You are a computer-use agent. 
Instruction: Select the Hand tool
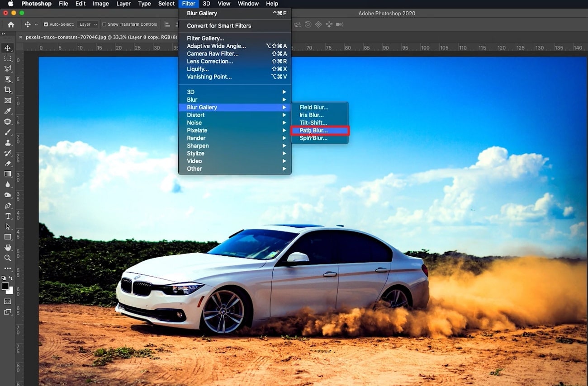(x=8, y=247)
